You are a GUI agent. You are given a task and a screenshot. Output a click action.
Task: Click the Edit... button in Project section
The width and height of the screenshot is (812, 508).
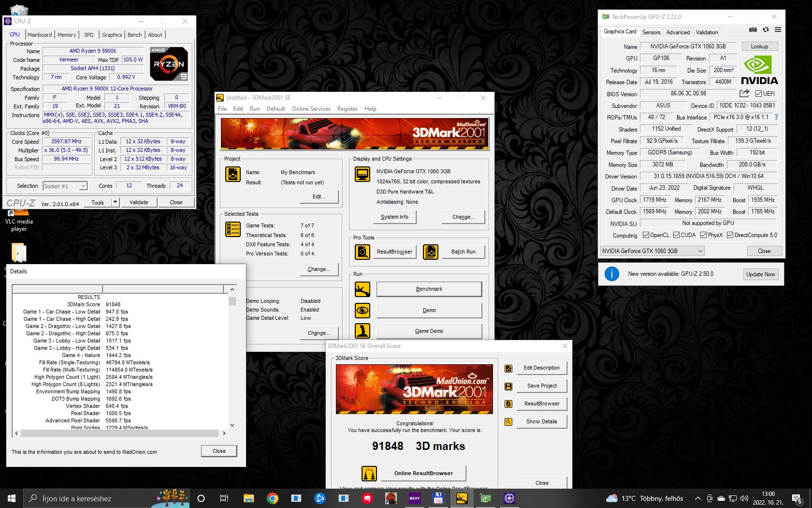tap(319, 197)
